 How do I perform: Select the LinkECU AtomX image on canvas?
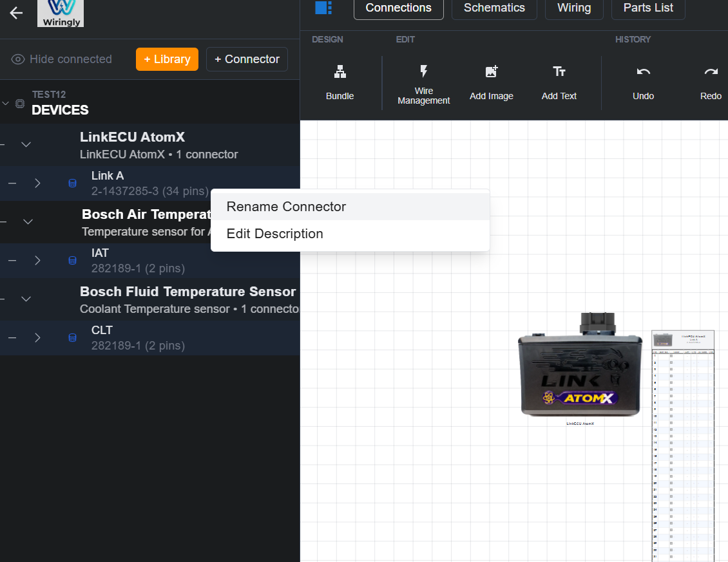click(x=580, y=365)
